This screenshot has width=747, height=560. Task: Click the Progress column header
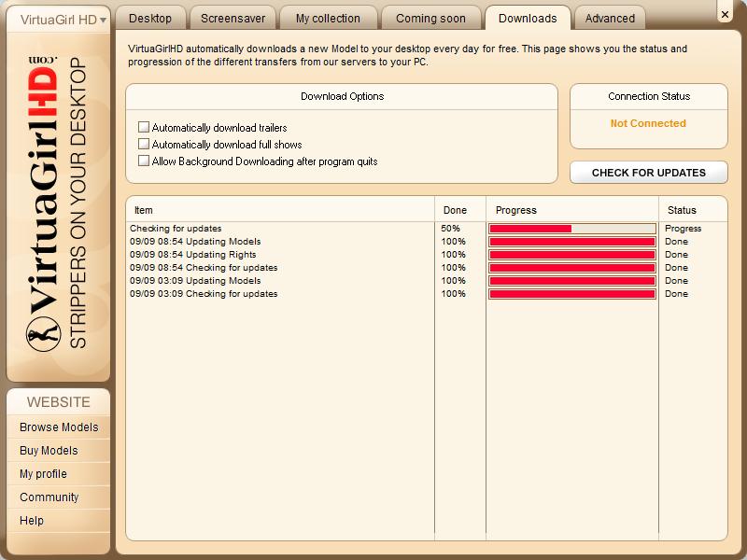(x=572, y=210)
